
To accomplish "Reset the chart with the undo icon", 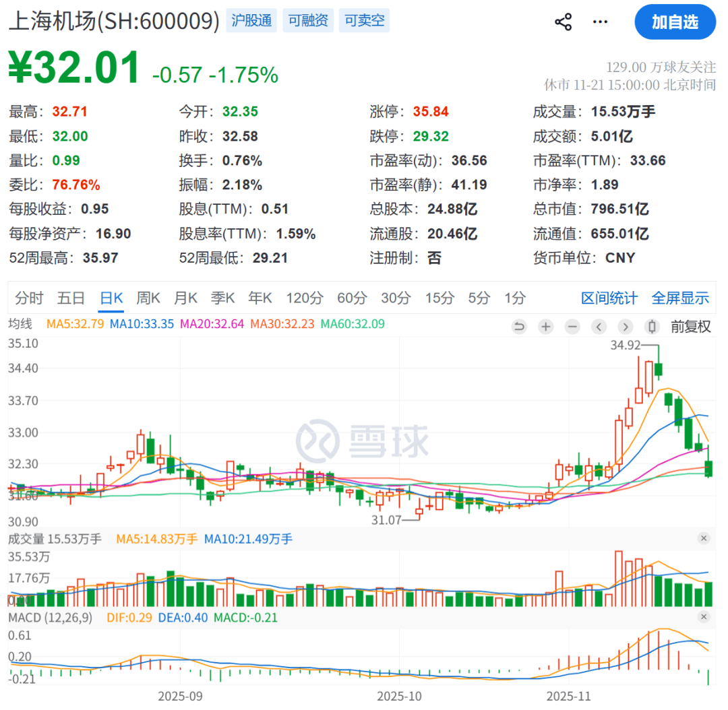I will [518, 326].
